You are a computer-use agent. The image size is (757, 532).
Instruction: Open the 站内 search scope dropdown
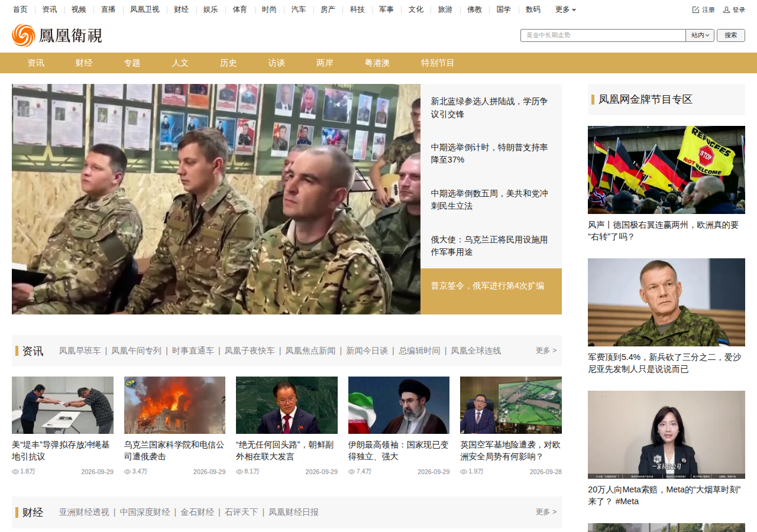pos(700,35)
